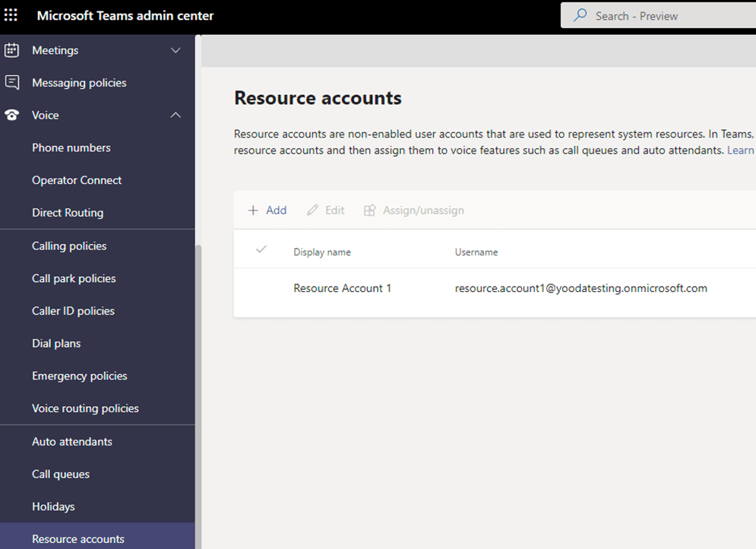This screenshot has width=756, height=549.
Task: Open Calling policies
Action: (x=69, y=246)
